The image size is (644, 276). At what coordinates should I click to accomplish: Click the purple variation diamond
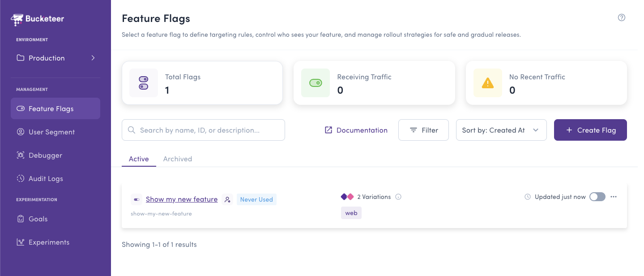tap(344, 197)
